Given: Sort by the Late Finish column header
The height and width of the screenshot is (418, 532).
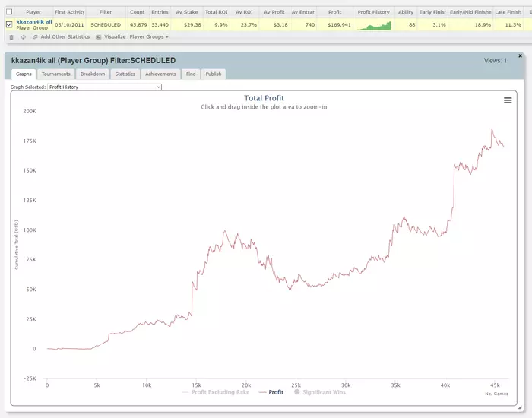Looking at the screenshot, I should tap(508, 12).
